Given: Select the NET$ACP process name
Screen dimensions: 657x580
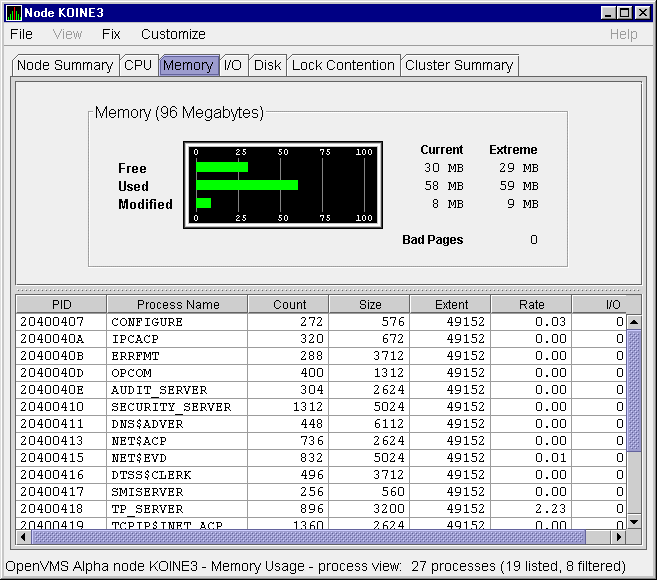Looking at the screenshot, I should (x=139, y=441).
